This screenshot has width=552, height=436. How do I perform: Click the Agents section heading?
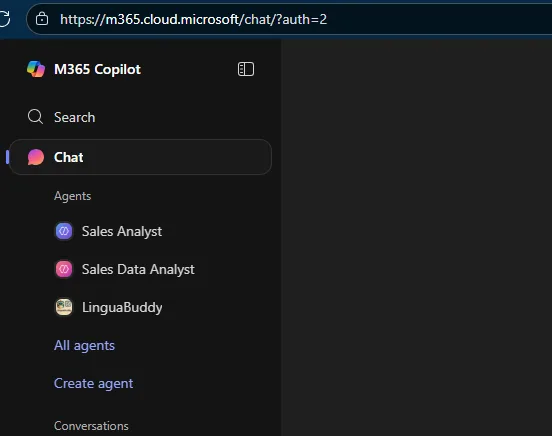click(73, 196)
